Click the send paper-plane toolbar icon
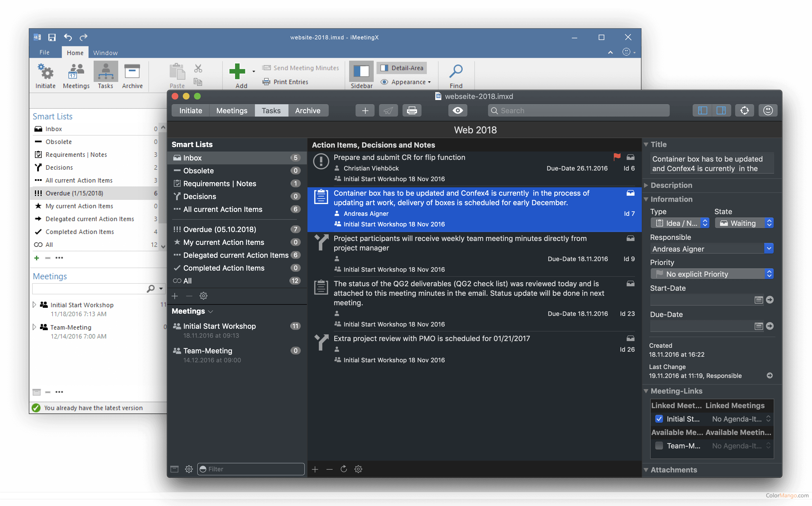 pyautogui.click(x=388, y=110)
